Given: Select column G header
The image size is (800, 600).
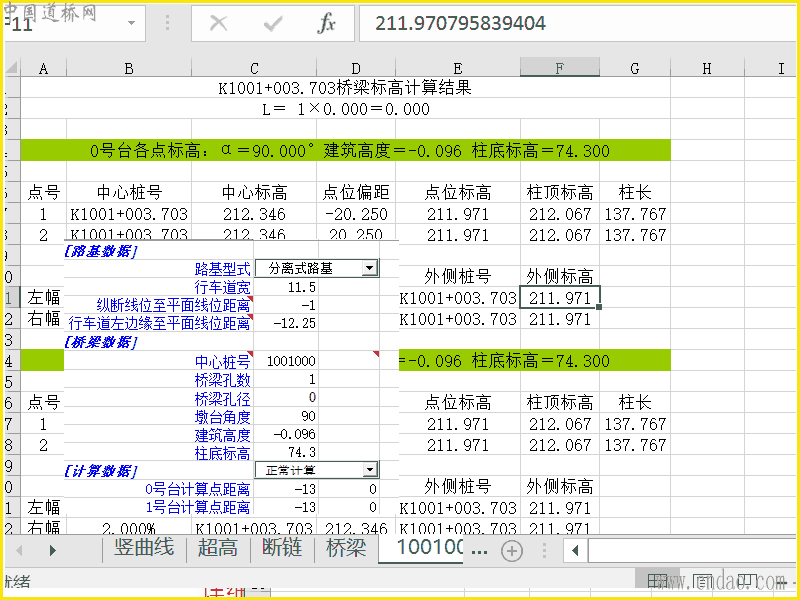Looking at the screenshot, I should click(635, 68).
